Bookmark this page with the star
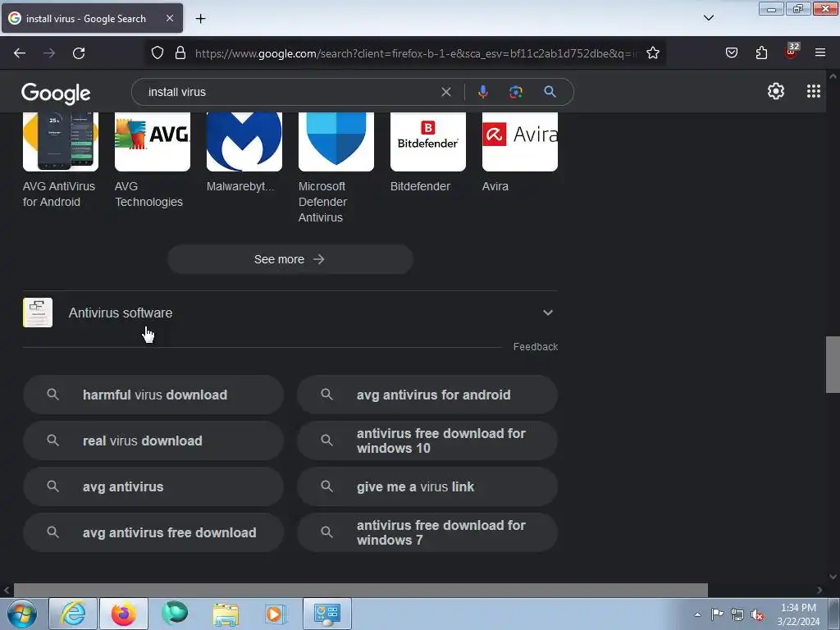The height and width of the screenshot is (630, 840). 652,53
